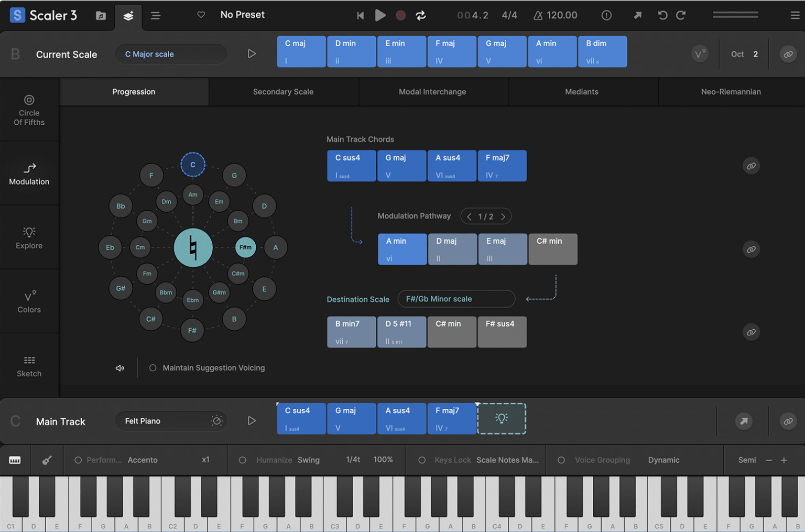Click the B min7 destination chord
The width and height of the screenshot is (805, 532).
(352, 332)
